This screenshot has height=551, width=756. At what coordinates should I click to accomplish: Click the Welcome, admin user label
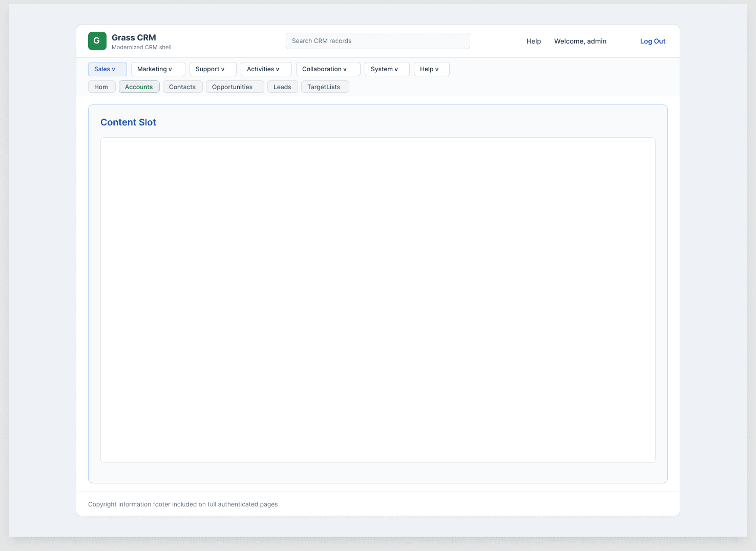click(580, 41)
